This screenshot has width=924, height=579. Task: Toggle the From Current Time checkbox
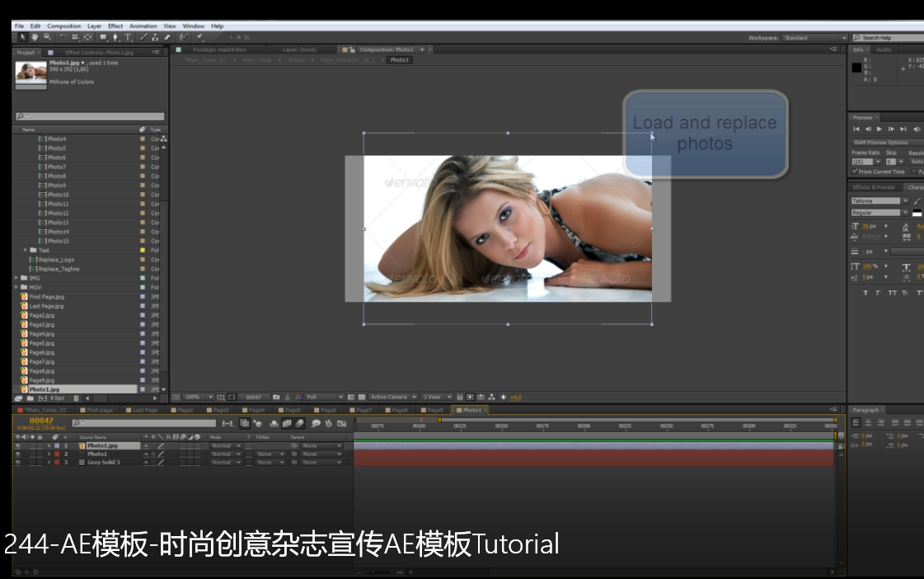click(855, 172)
